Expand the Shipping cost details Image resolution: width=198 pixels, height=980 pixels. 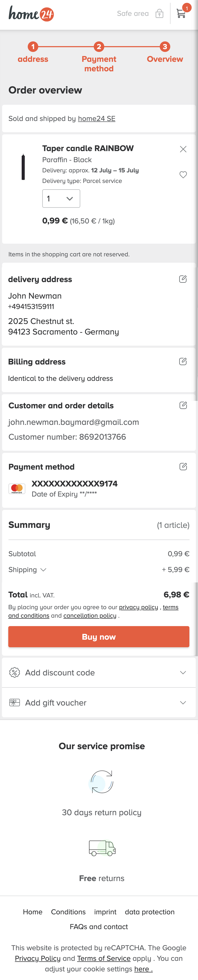pos(27,570)
